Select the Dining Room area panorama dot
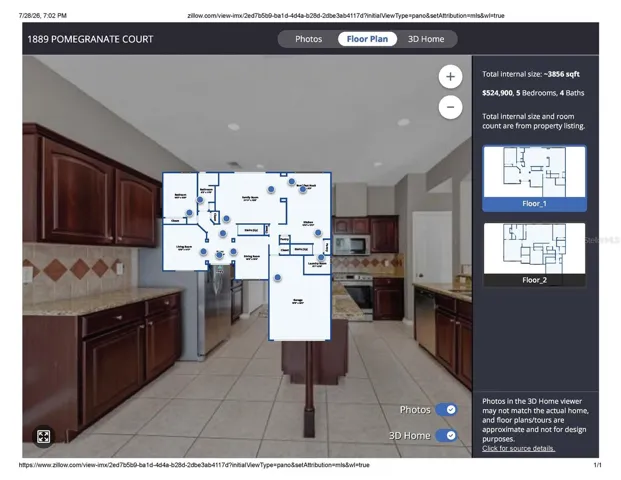This screenshot has width=621, height=480. pos(233,251)
